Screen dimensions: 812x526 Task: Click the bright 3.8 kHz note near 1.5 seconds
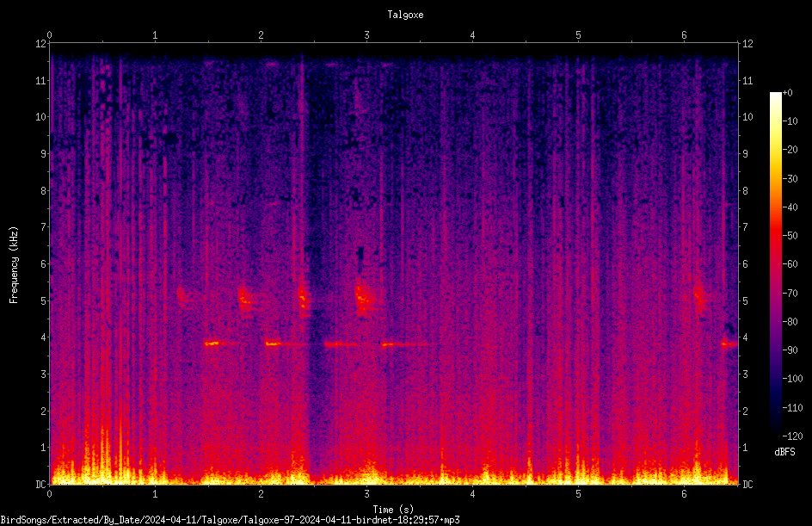(x=212, y=343)
